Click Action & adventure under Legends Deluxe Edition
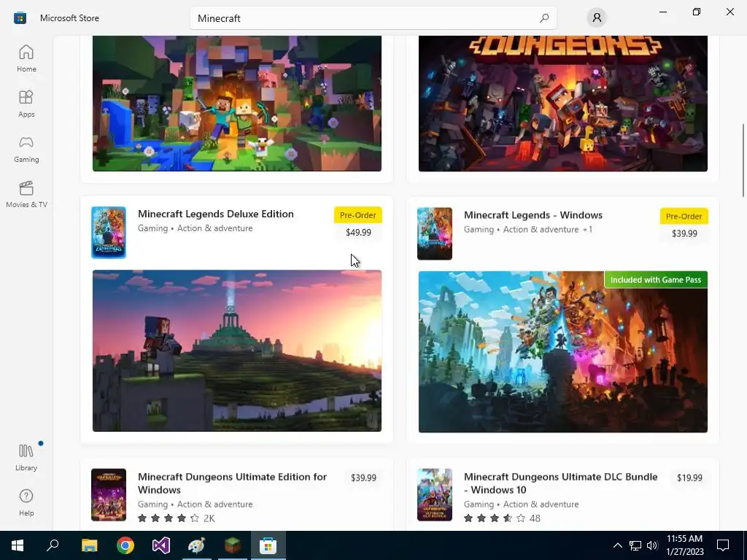This screenshot has height=560, width=747. (215, 228)
